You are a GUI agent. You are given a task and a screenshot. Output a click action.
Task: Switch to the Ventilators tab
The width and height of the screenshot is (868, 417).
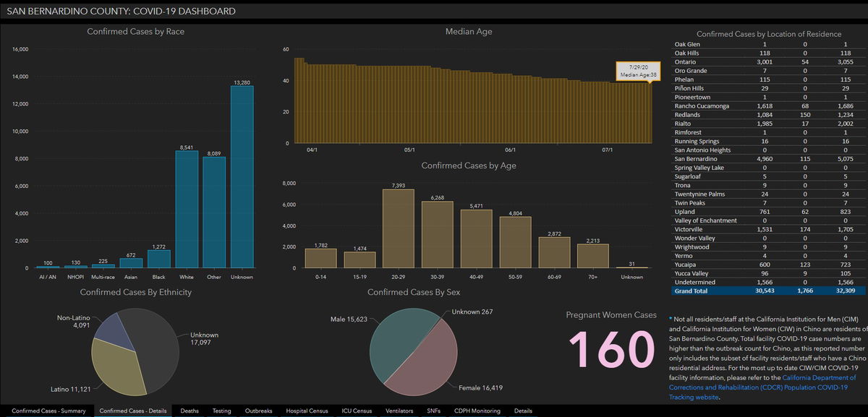coord(400,411)
